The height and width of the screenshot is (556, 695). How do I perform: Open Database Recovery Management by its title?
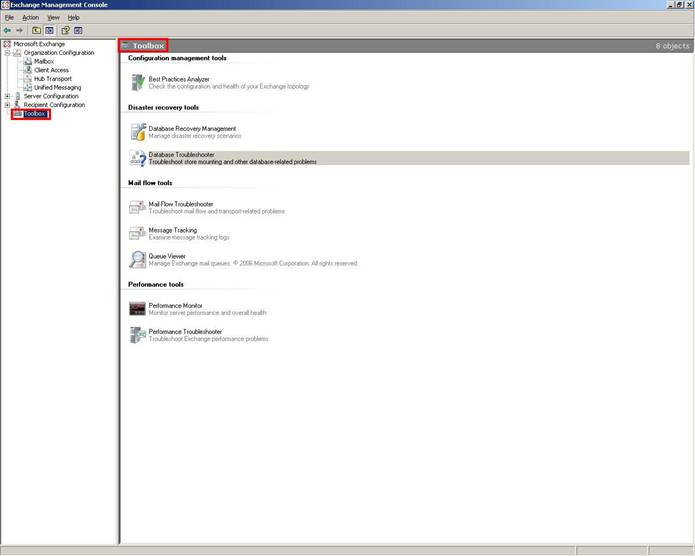(x=192, y=129)
